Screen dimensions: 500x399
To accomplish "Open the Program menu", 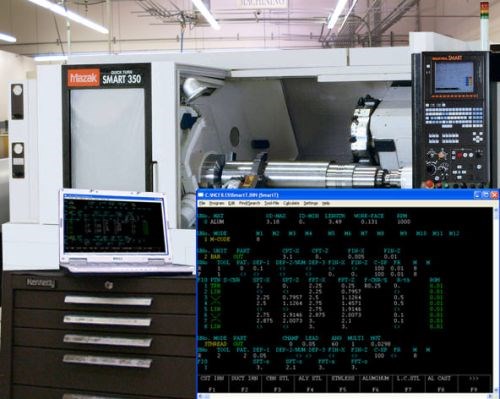I will [x=217, y=203].
